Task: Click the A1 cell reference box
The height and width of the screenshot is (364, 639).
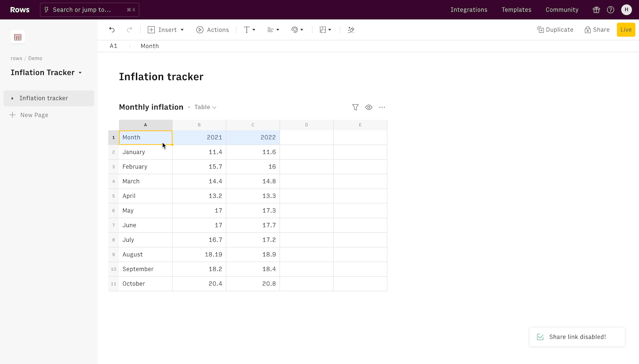Action: (114, 46)
